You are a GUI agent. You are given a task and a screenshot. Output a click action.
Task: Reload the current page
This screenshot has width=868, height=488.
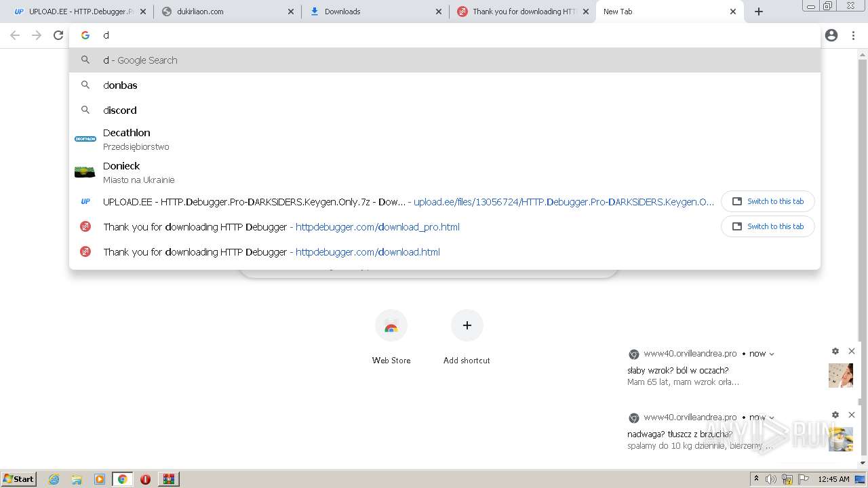pyautogui.click(x=58, y=35)
